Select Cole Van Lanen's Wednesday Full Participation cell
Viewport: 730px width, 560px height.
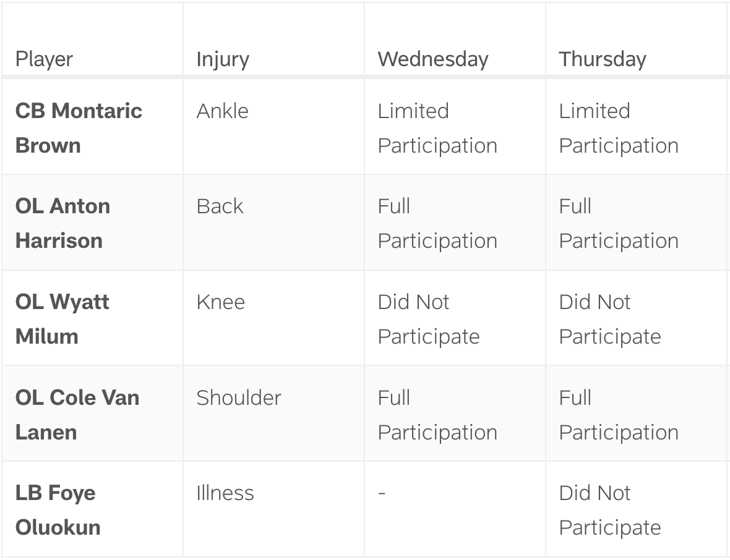click(437, 414)
